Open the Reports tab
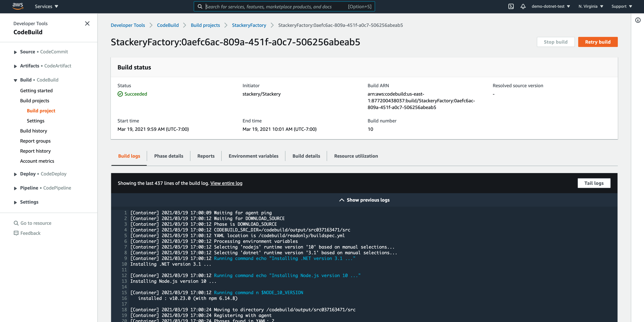Screen dimensions: 644x322 point(206,156)
